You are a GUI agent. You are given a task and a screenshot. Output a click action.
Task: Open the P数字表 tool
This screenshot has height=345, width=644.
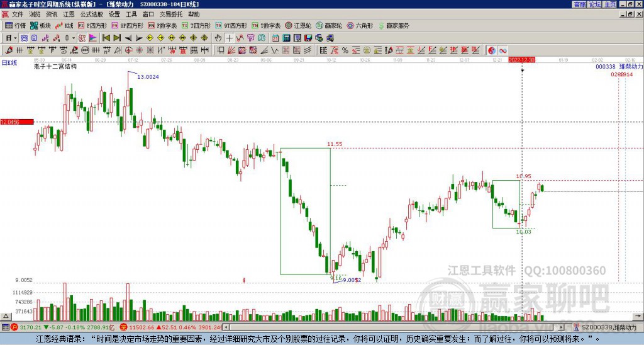(162, 25)
